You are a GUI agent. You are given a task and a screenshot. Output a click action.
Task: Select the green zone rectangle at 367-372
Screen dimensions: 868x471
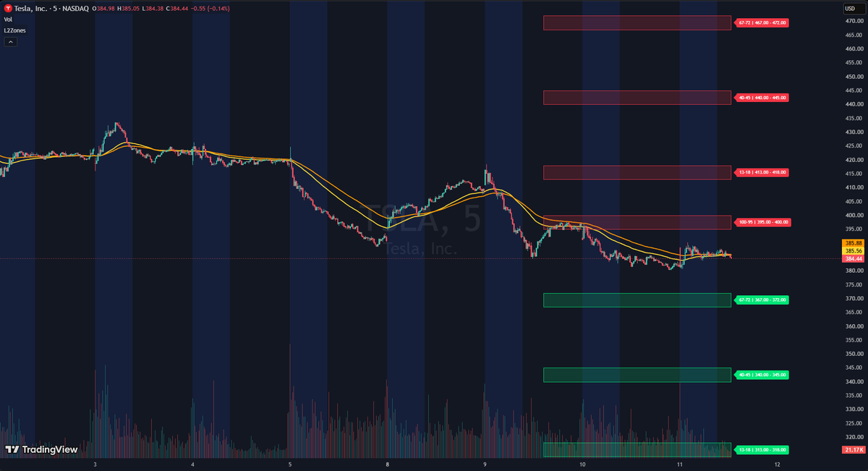pos(637,300)
